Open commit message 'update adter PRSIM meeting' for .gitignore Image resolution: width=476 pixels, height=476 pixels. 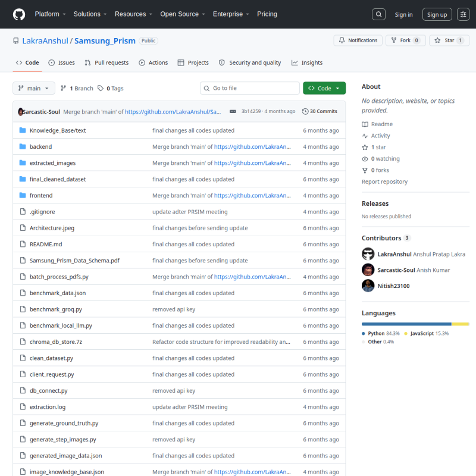click(x=190, y=212)
